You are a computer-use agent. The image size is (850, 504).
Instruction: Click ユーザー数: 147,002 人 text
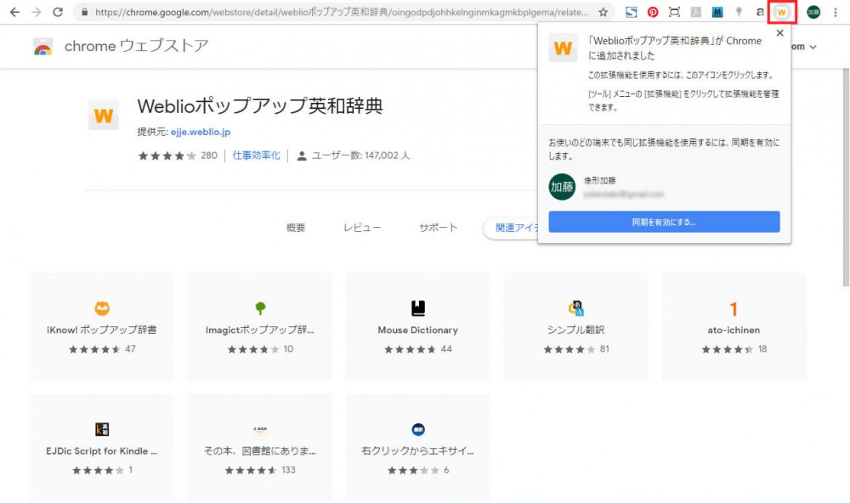(x=360, y=156)
